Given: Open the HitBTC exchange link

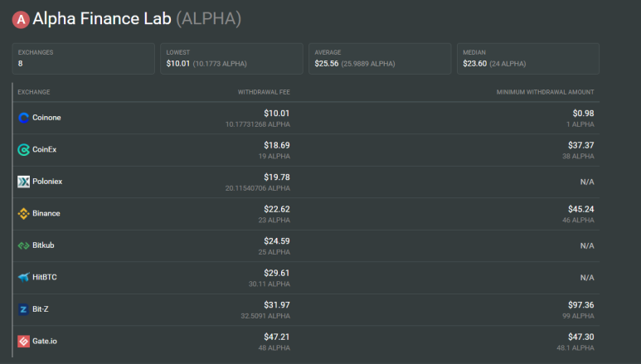Looking at the screenshot, I should [x=45, y=277].
